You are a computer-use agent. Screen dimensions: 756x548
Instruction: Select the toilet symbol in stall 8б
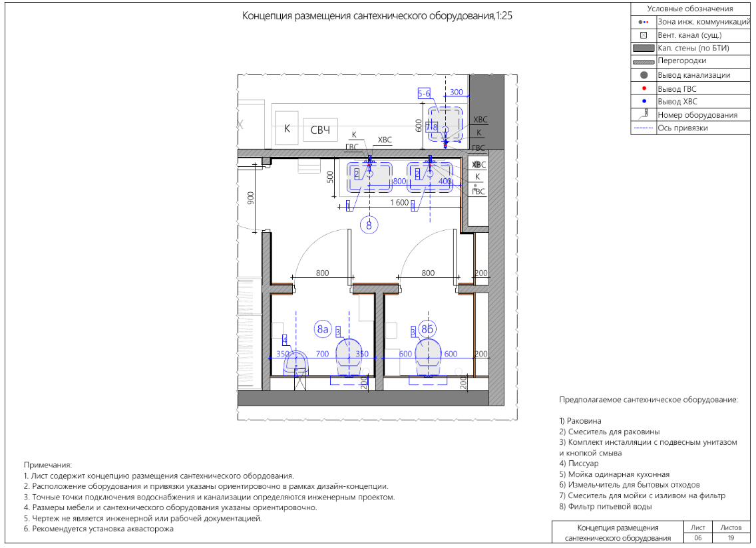428,357
